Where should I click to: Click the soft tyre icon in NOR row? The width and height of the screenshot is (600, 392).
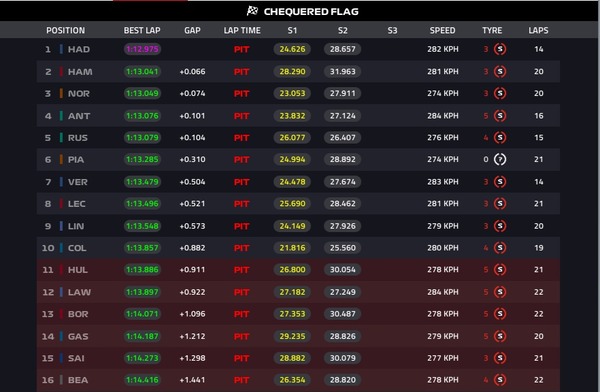click(x=500, y=93)
